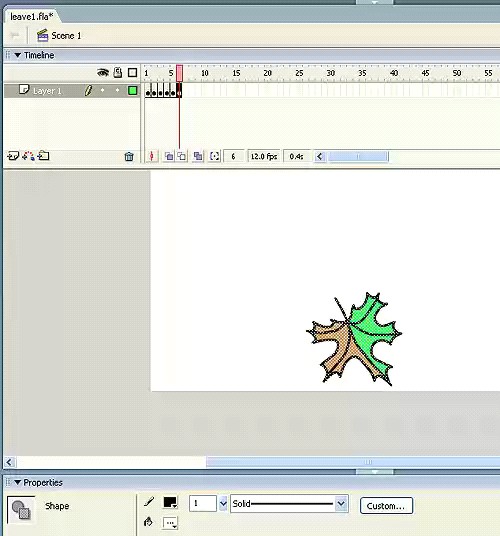Collapse the Timeline panel
Screen dimensions: 500x536
point(18,55)
